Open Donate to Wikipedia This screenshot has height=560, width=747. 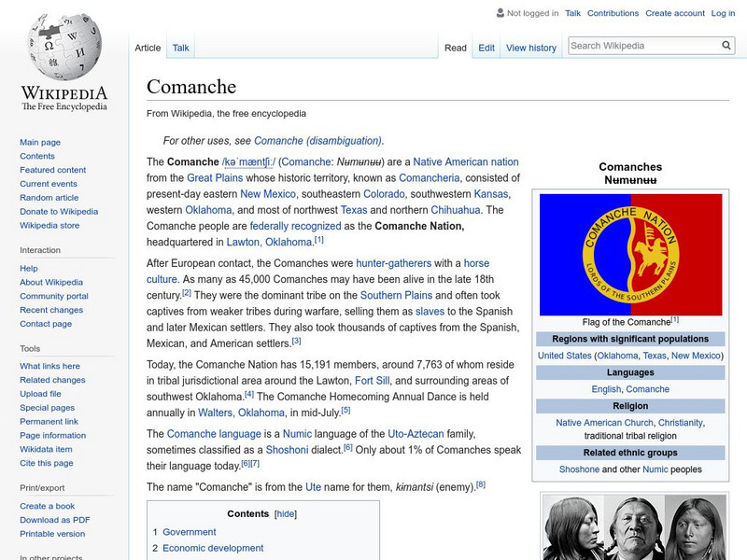tap(59, 212)
